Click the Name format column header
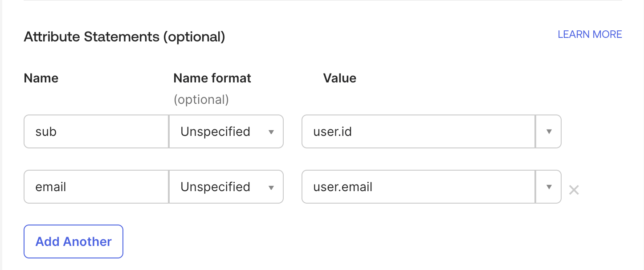 (212, 78)
